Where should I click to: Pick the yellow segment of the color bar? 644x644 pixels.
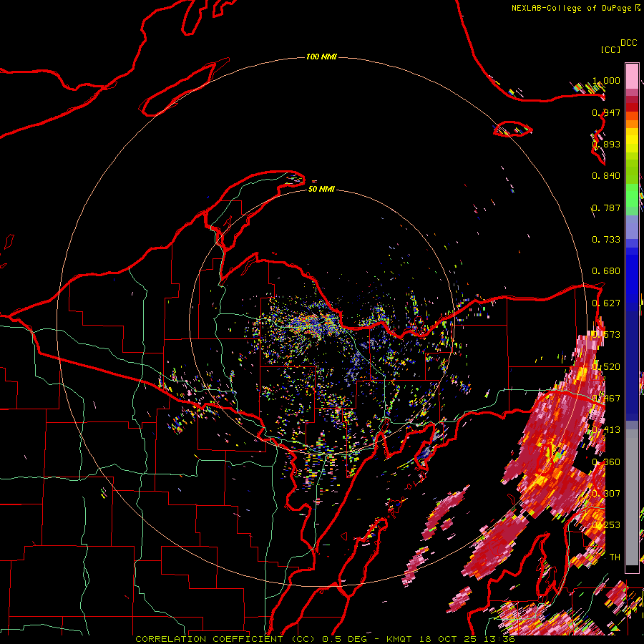pos(632,140)
